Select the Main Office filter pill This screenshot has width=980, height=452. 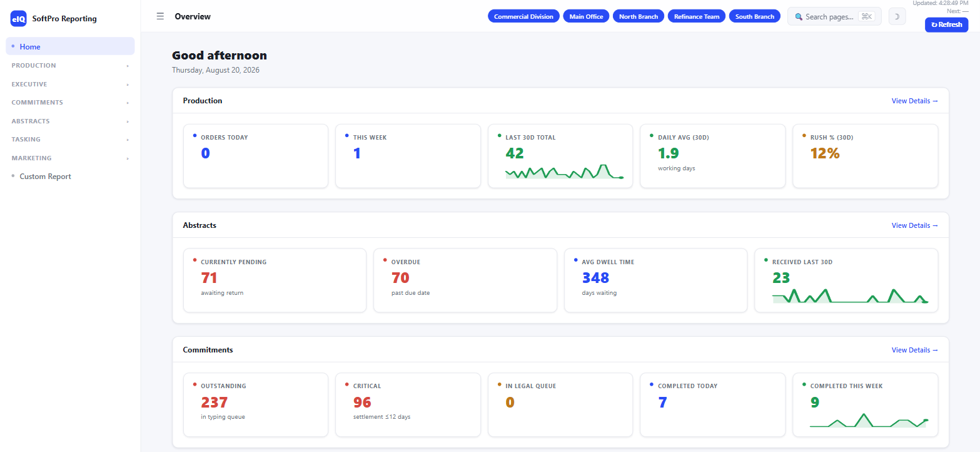[586, 16]
